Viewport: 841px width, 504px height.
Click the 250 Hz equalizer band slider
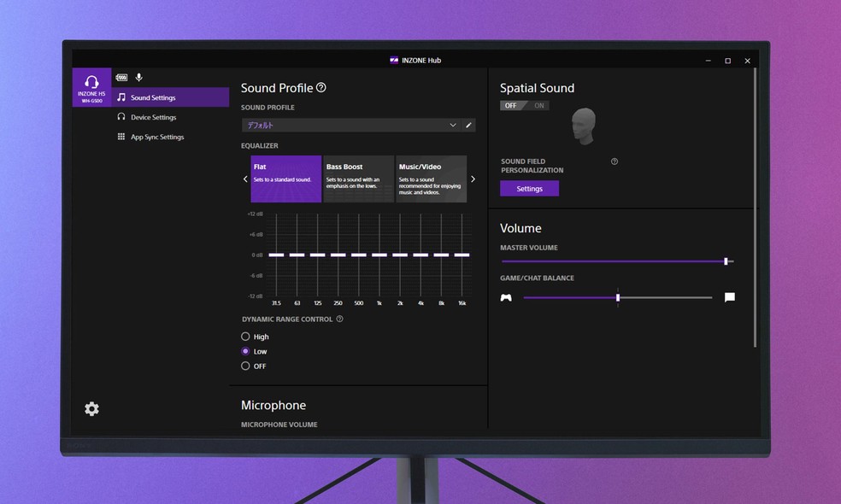click(338, 255)
